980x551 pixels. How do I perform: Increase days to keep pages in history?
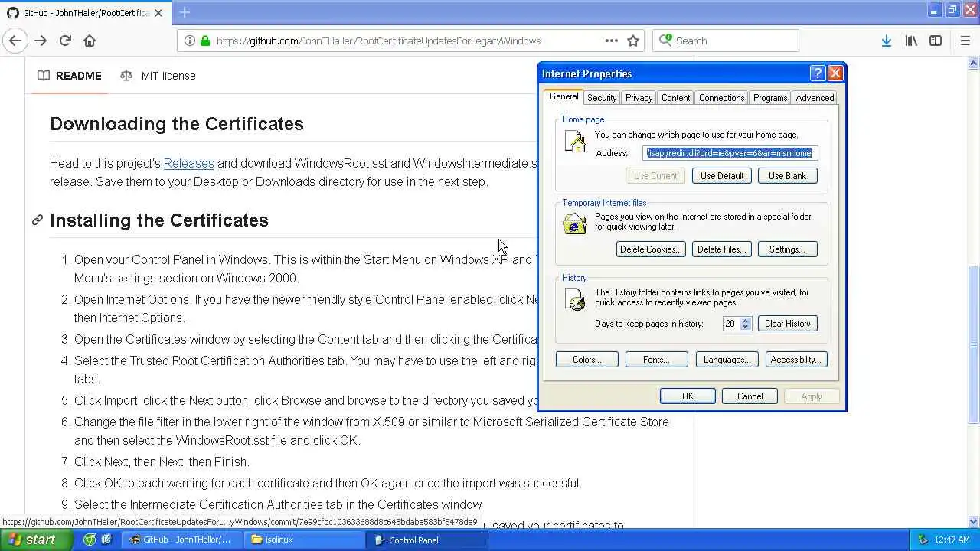click(x=746, y=320)
